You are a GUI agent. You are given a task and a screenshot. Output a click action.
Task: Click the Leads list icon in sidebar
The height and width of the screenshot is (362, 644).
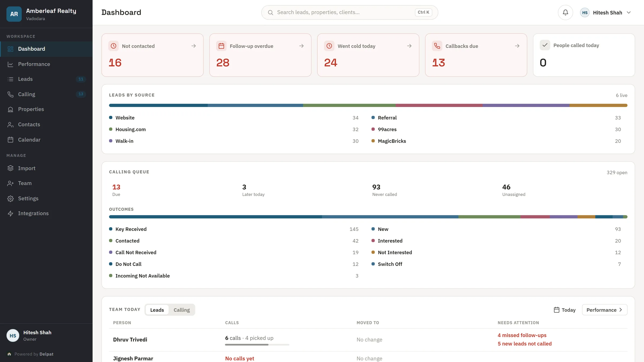click(10, 79)
